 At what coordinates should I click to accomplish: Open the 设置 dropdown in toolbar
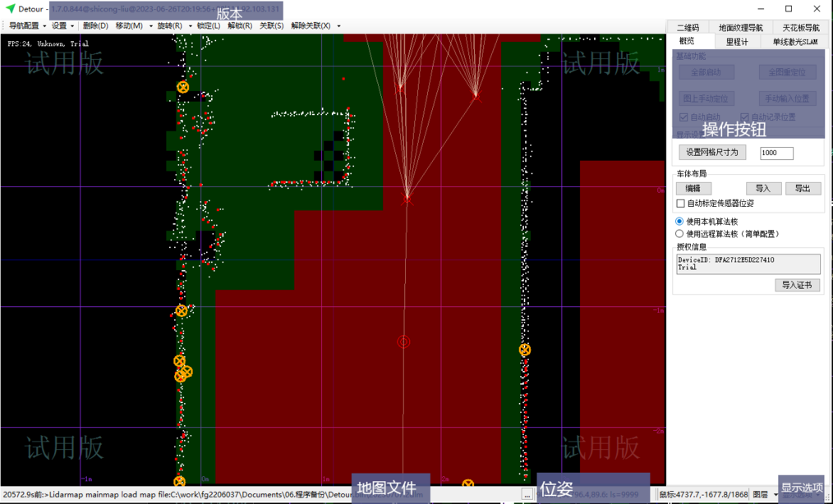point(62,26)
